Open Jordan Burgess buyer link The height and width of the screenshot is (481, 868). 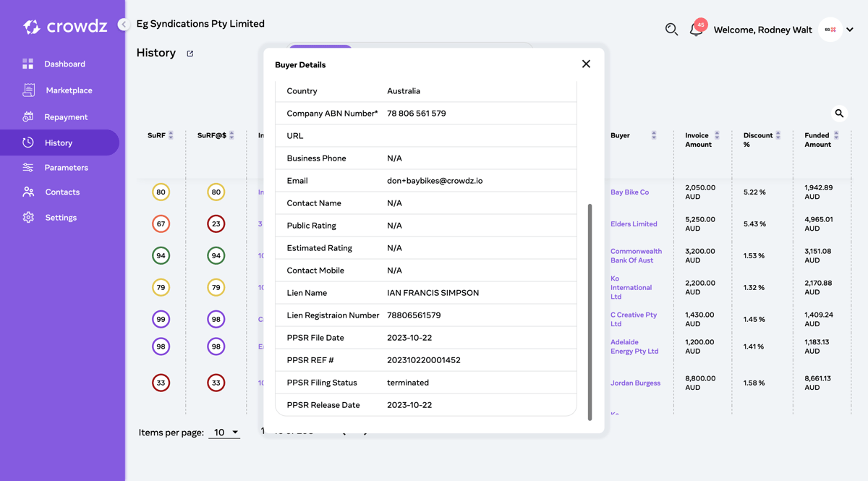tap(635, 383)
